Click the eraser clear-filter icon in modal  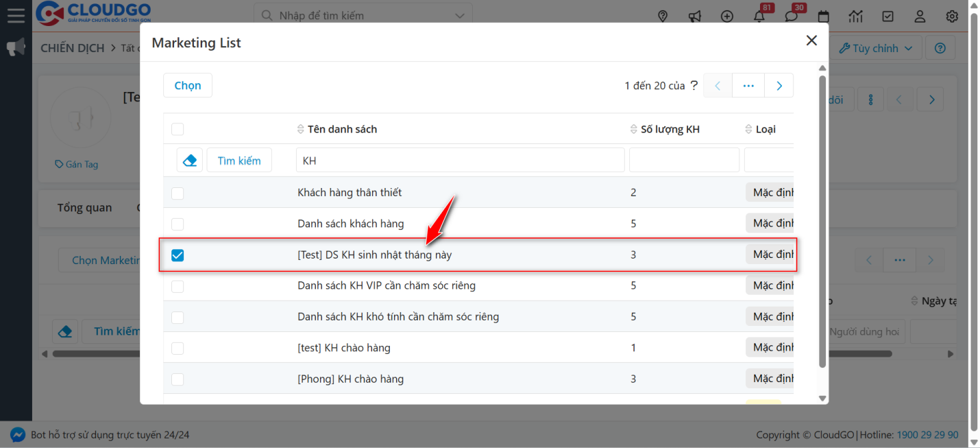pyautogui.click(x=190, y=161)
